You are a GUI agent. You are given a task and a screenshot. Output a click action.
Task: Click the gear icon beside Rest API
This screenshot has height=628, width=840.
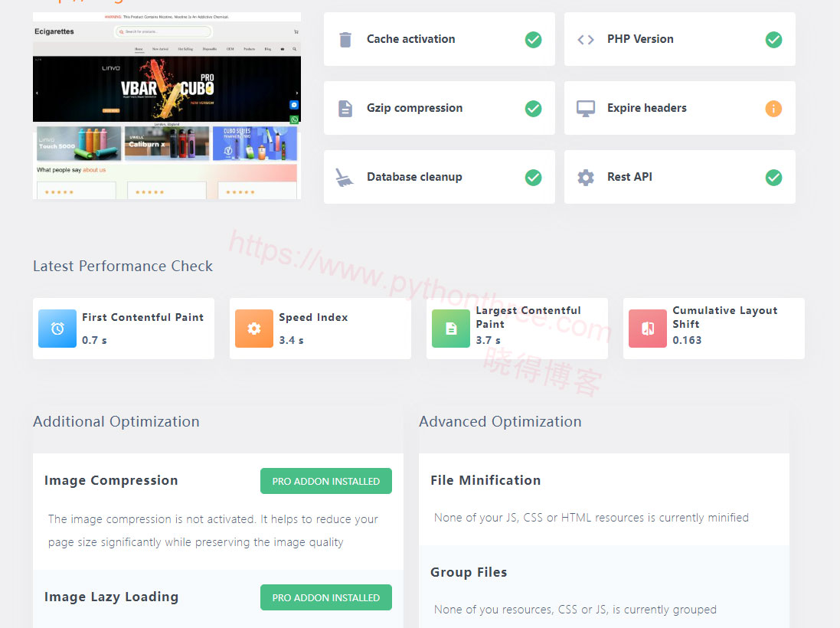(586, 178)
